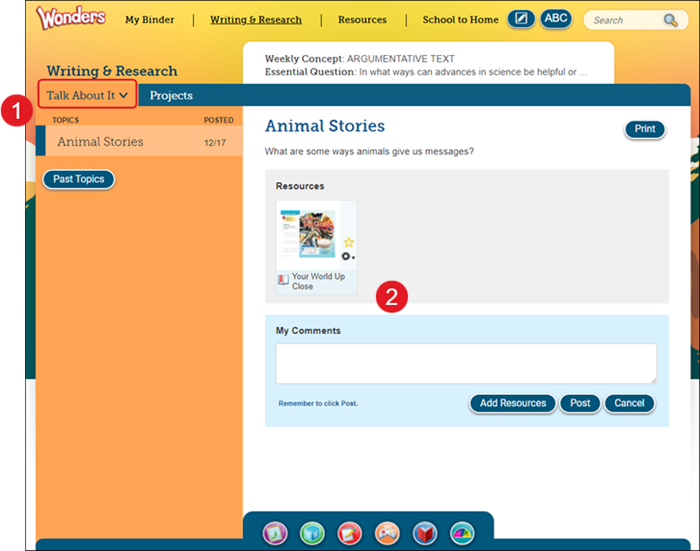700x551 pixels.
Task: Toggle the favorite star on resource
Action: point(349,243)
